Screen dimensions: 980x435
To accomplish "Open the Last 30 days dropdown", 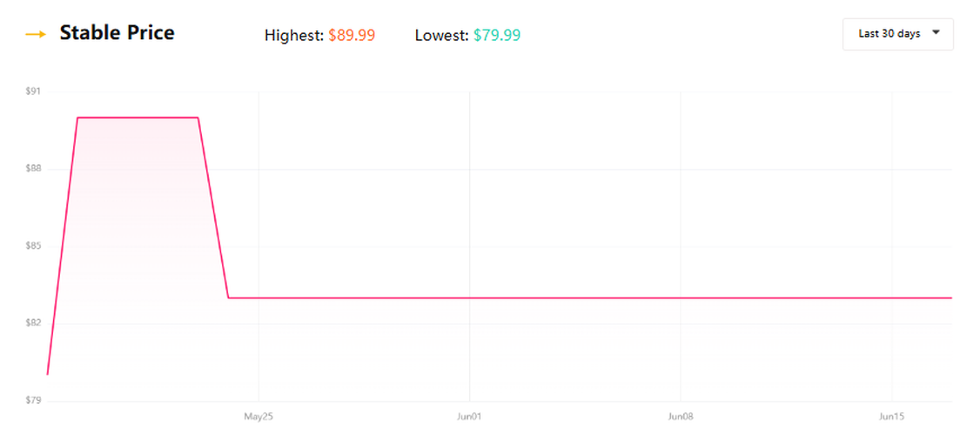I will point(897,34).
